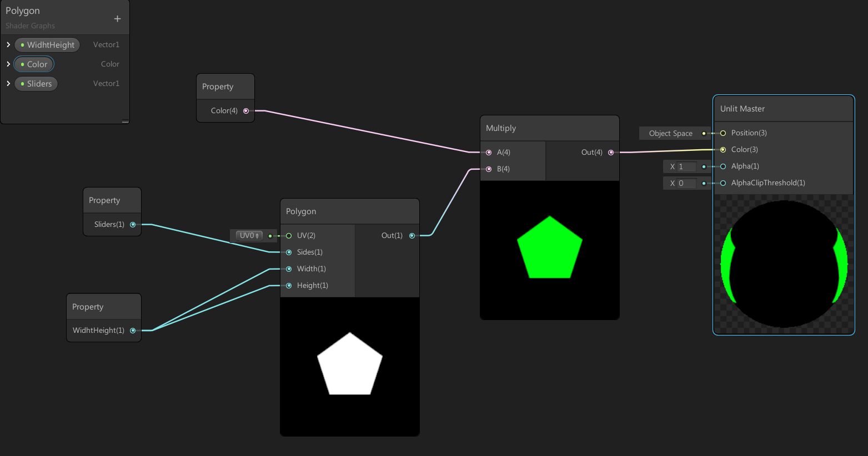Select the Out(1) output port of the Polygon node
868x456 pixels.
[412, 235]
